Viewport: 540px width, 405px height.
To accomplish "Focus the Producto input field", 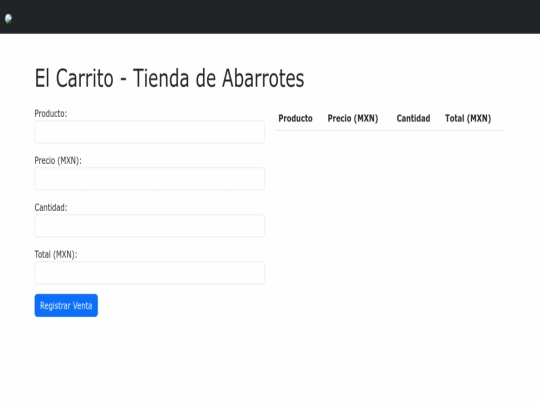I will pyautogui.click(x=149, y=132).
